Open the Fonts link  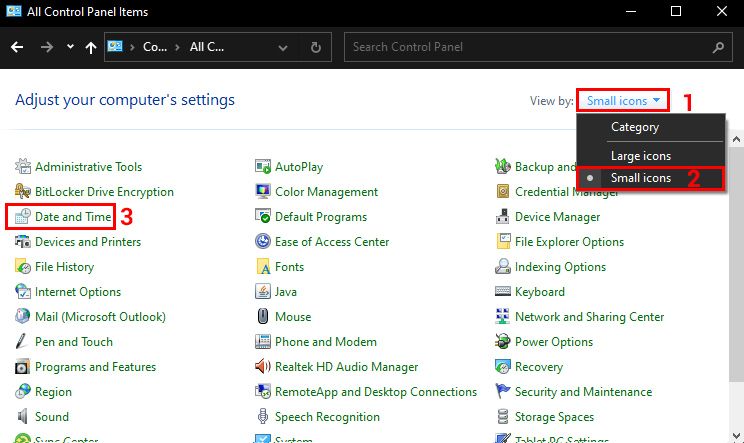289,267
